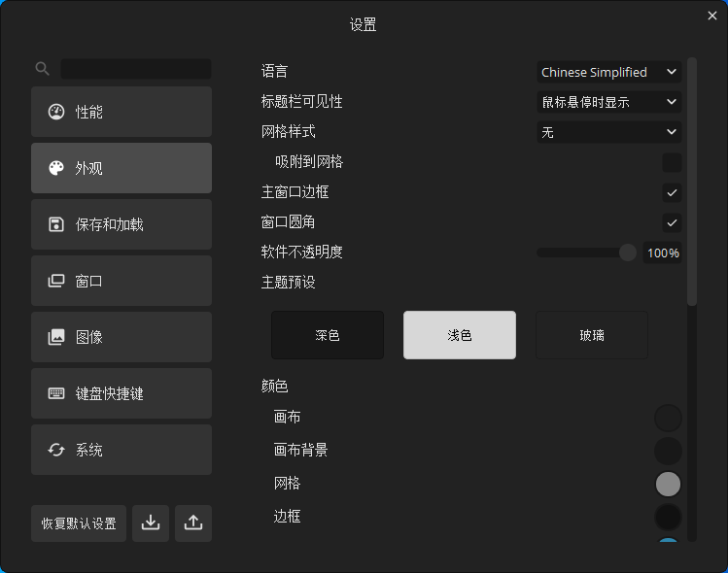
Task: Open the 系统 settings category
Action: [x=121, y=450]
